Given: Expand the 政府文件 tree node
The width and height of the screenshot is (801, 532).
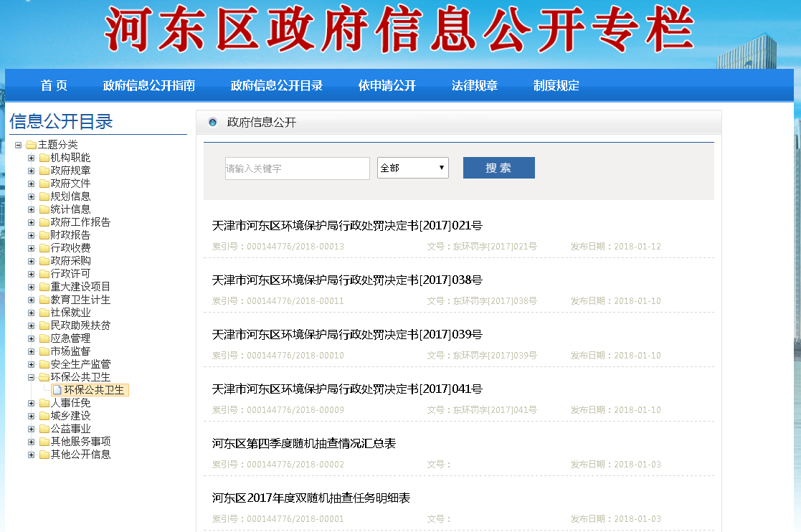Looking at the screenshot, I should point(31,184).
